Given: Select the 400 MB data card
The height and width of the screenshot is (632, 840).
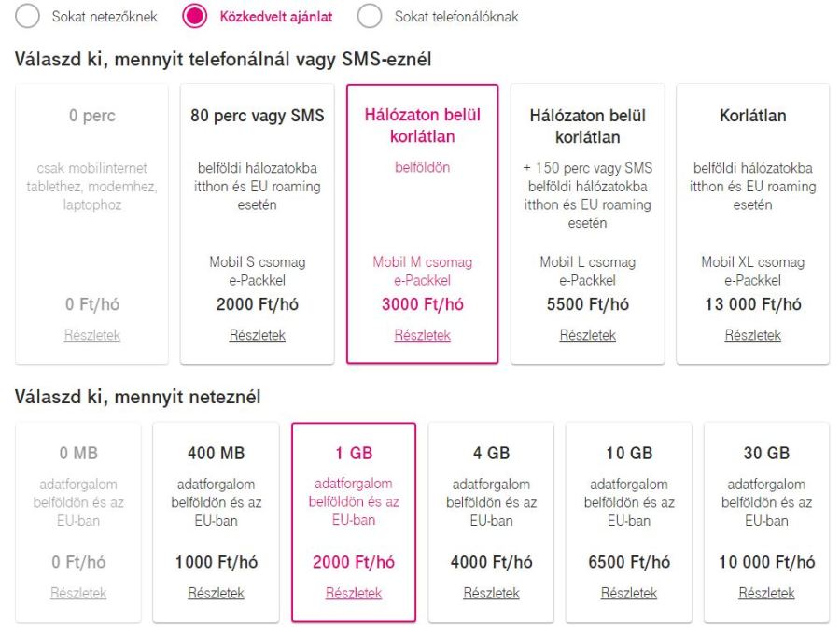Looking at the screenshot, I should [216, 521].
